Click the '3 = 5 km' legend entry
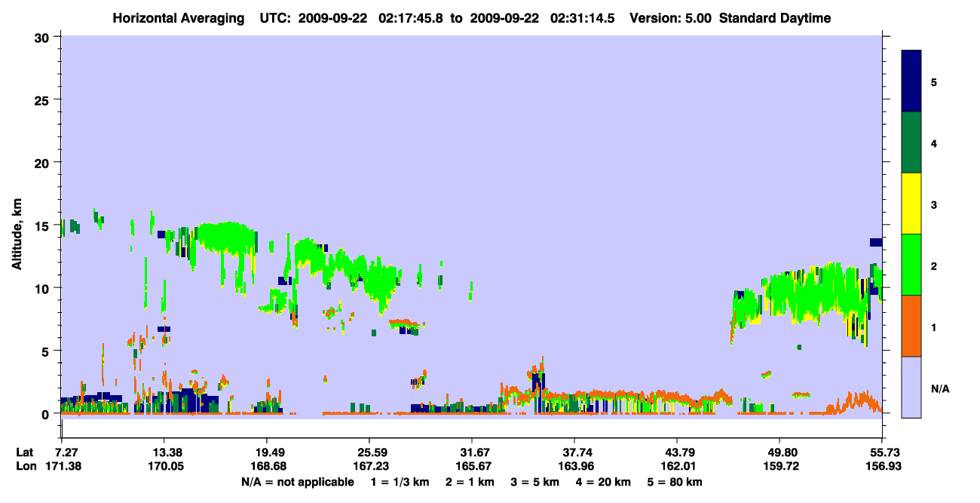Screen dimensions: 980x503 [x=536, y=481]
